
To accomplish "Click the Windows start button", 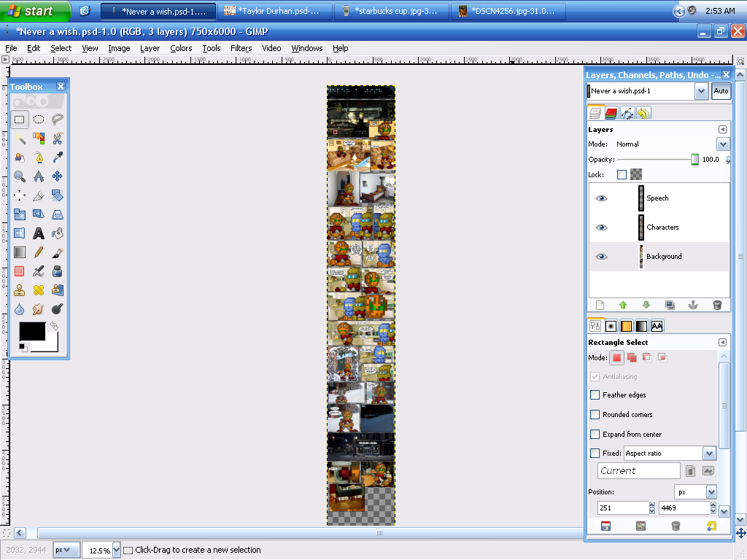I will pos(35,11).
